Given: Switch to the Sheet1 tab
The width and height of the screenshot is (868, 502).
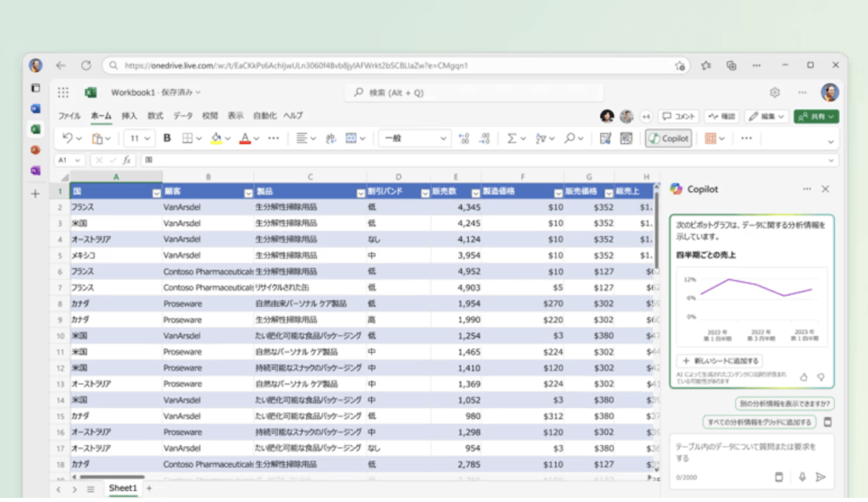Looking at the screenshot, I should 122,488.
